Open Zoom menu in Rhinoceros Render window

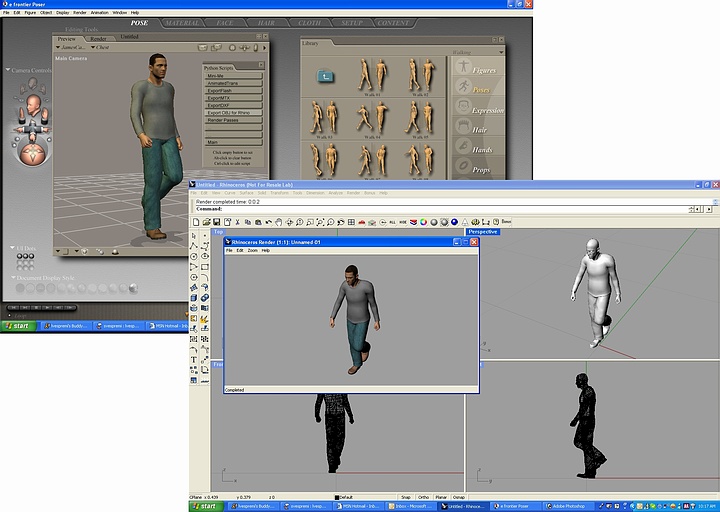coord(253,251)
